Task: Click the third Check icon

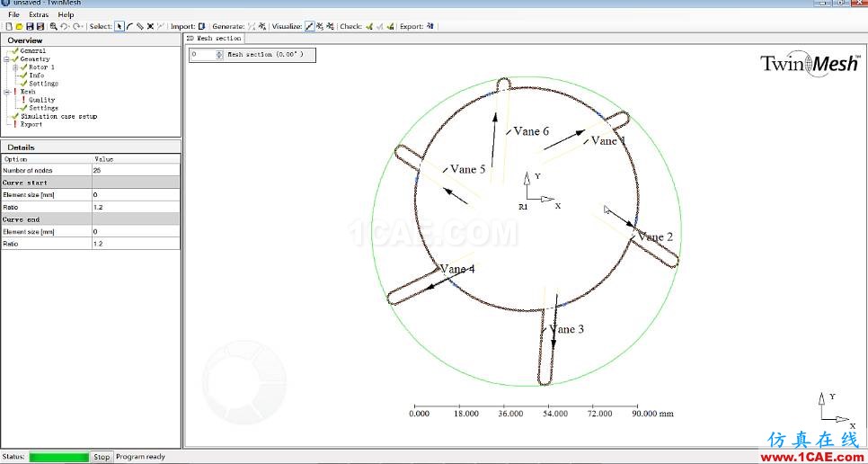Action: click(x=390, y=26)
